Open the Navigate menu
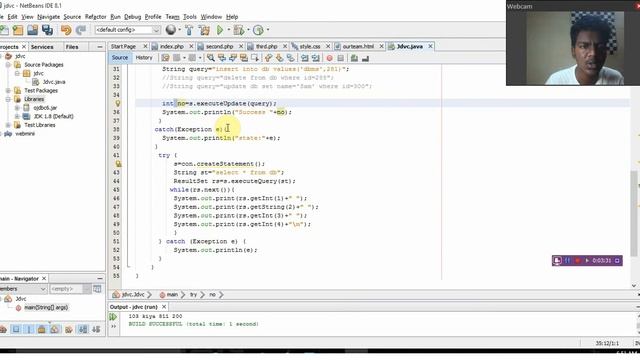The width and height of the screenshot is (640, 360). [x=48, y=17]
